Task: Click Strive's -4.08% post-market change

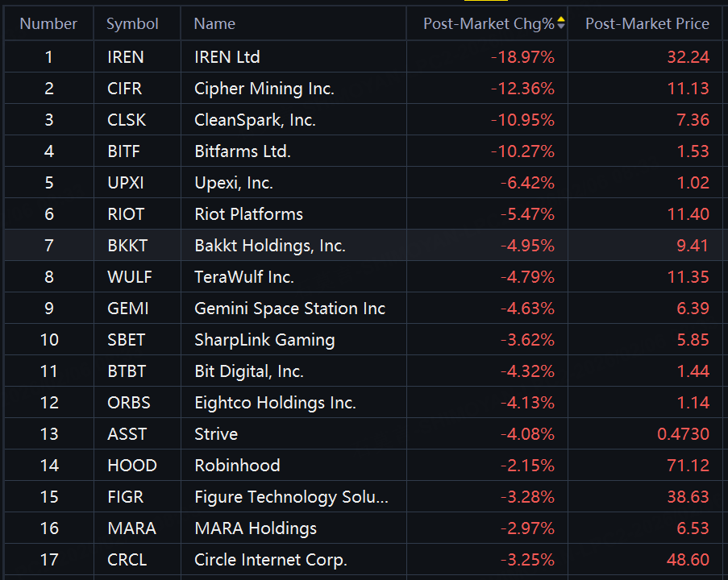Action: pyautogui.click(x=527, y=434)
